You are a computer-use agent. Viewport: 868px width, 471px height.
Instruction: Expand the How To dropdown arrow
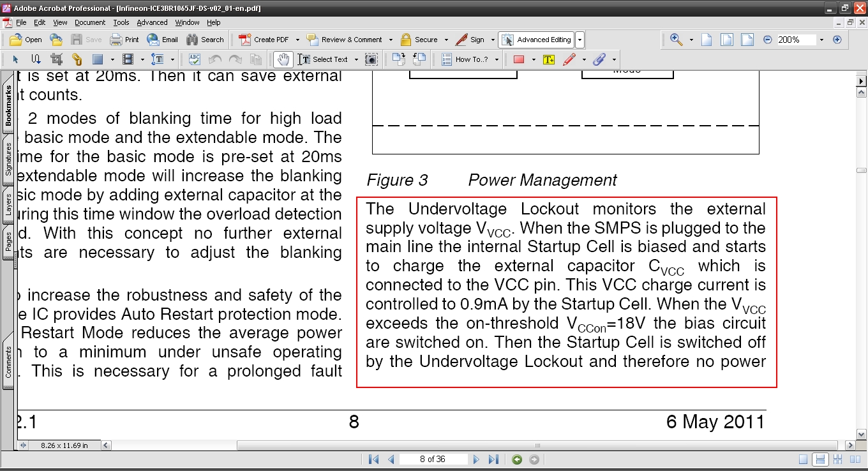(496, 59)
